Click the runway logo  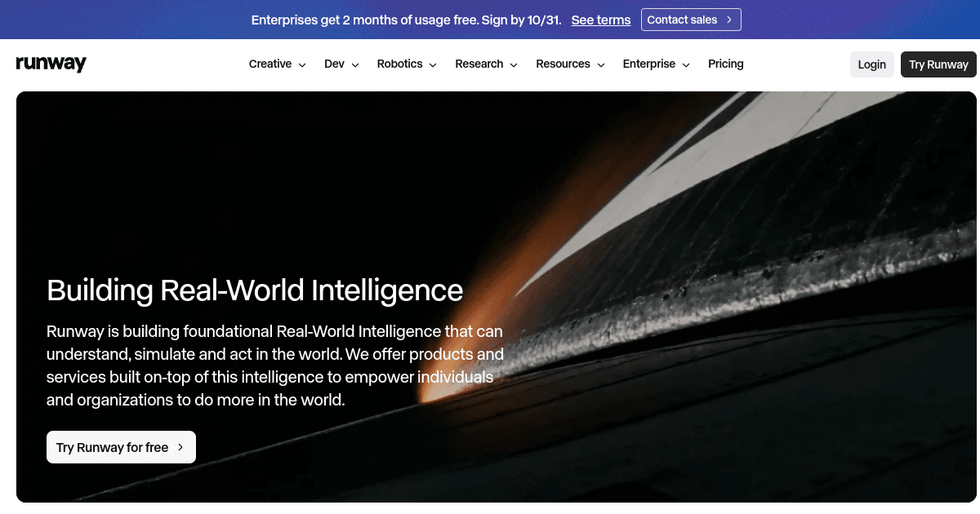point(51,64)
